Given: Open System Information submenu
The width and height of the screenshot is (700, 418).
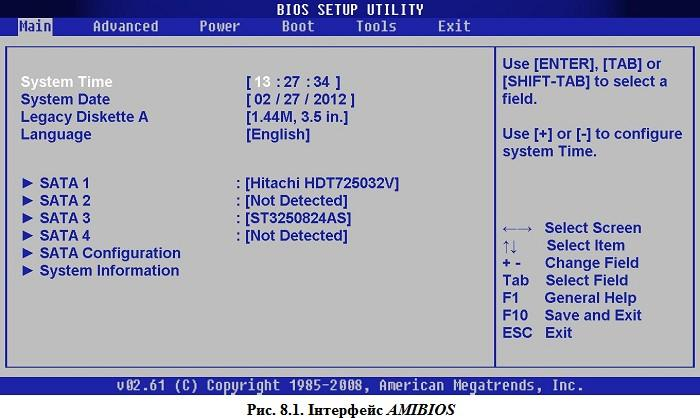Looking at the screenshot, I should pyautogui.click(x=101, y=271).
